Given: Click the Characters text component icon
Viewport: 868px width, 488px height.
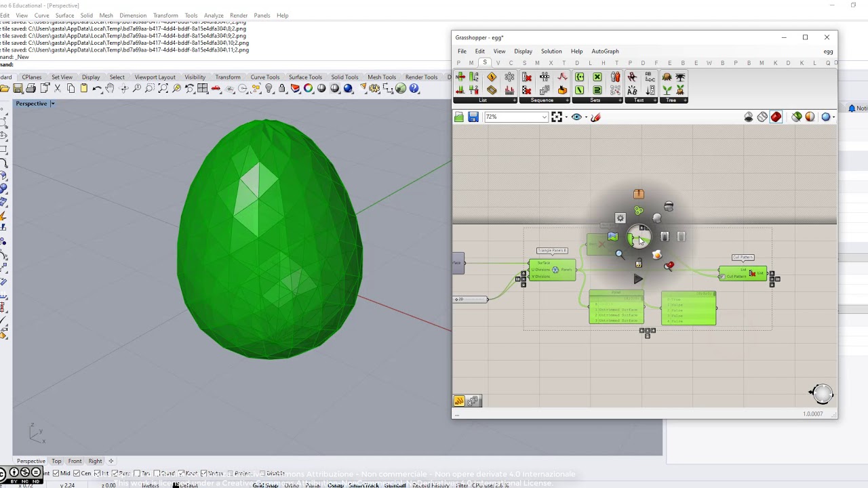Looking at the screenshot, I should [x=632, y=89].
